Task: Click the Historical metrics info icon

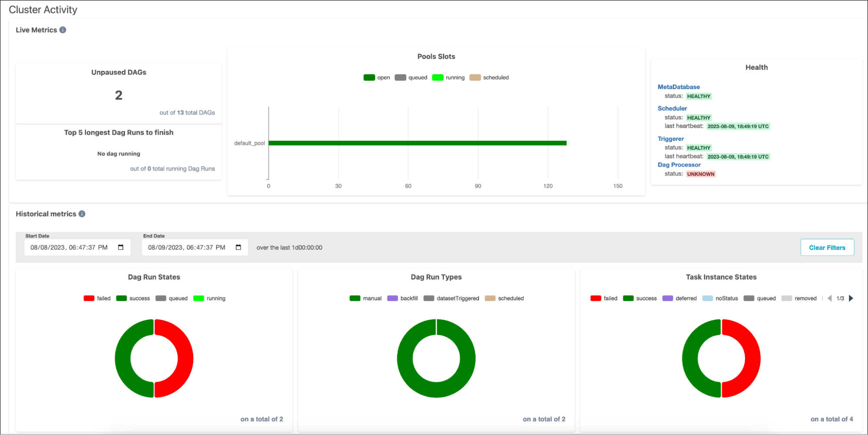Action: point(82,214)
